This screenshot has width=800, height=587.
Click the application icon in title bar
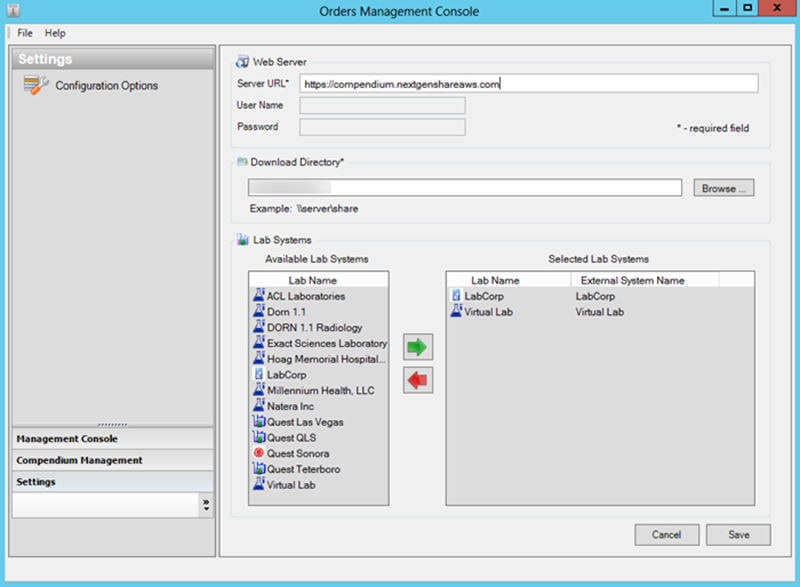pos(13,10)
